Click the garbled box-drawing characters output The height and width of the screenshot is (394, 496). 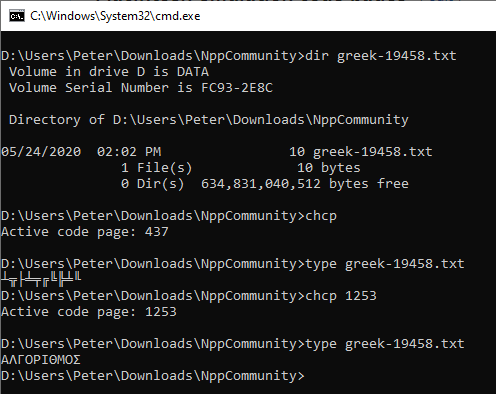pyautogui.click(x=41, y=279)
